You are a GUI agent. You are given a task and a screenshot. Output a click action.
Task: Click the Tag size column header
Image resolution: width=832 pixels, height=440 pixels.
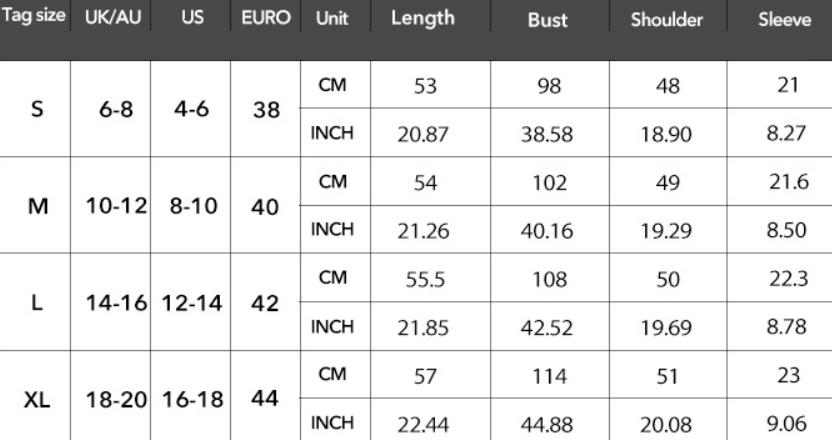click(x=35, y=18)
